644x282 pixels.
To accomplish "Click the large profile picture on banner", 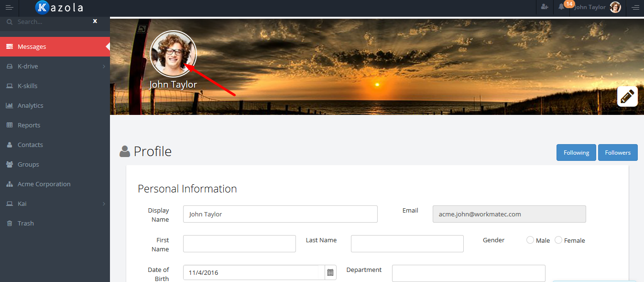I will [x=173, y=54].
